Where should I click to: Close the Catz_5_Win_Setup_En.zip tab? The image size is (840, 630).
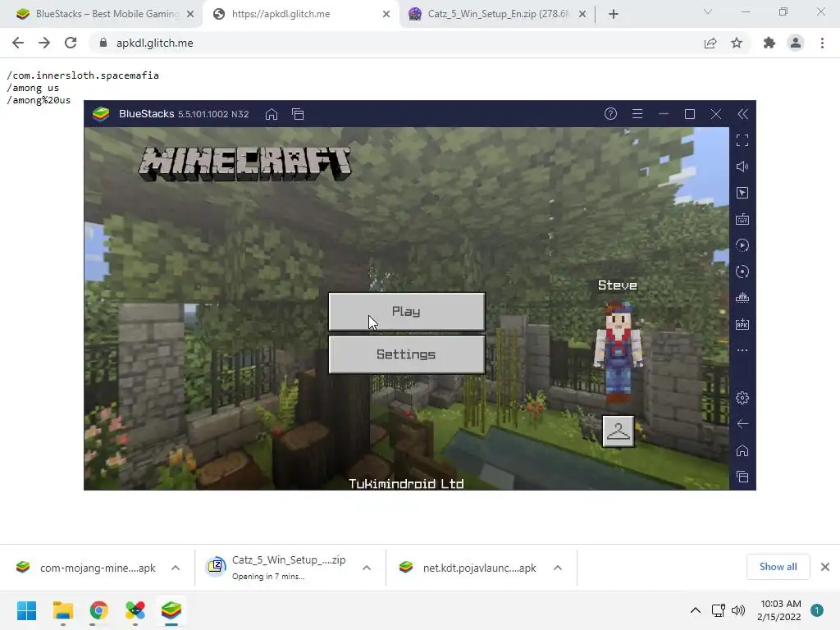(582, 14)
